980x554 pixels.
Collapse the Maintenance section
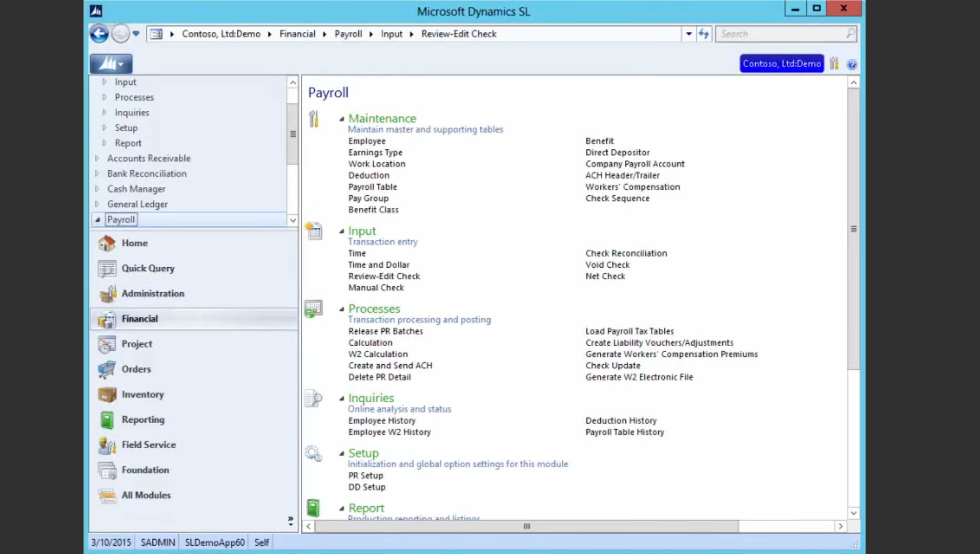click(341, 119)
